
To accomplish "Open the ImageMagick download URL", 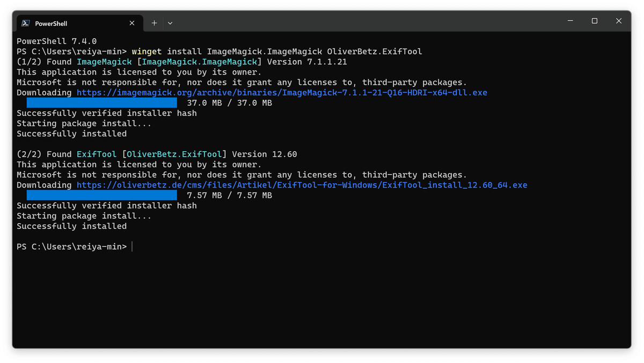I will coord(282,93).
